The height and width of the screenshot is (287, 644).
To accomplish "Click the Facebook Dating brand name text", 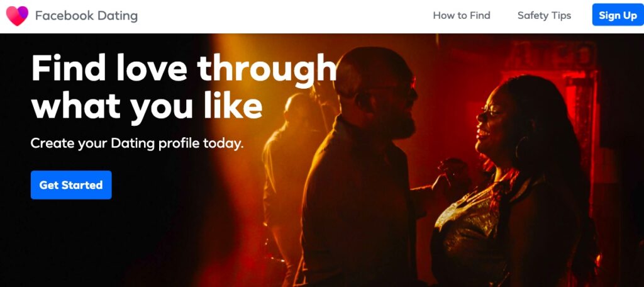I will click(x=86, y=16).
